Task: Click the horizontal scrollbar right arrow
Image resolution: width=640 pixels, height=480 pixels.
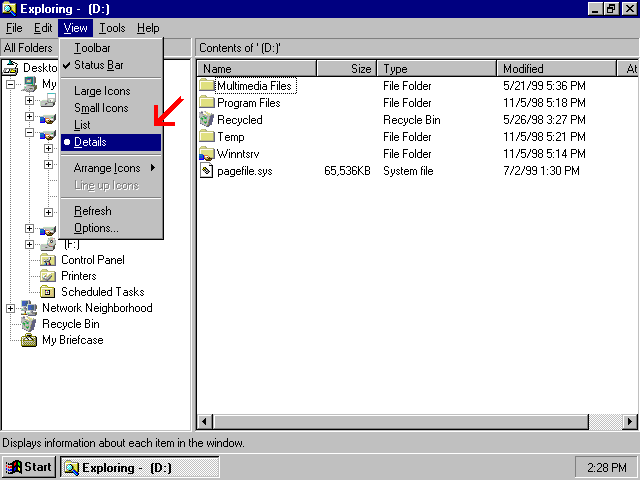Action: [629, 422]
